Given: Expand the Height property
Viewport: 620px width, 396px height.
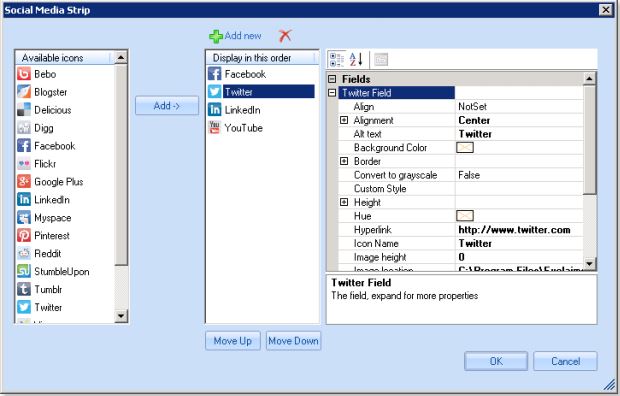Looking at the screenshot, I should tap(344, 202).
